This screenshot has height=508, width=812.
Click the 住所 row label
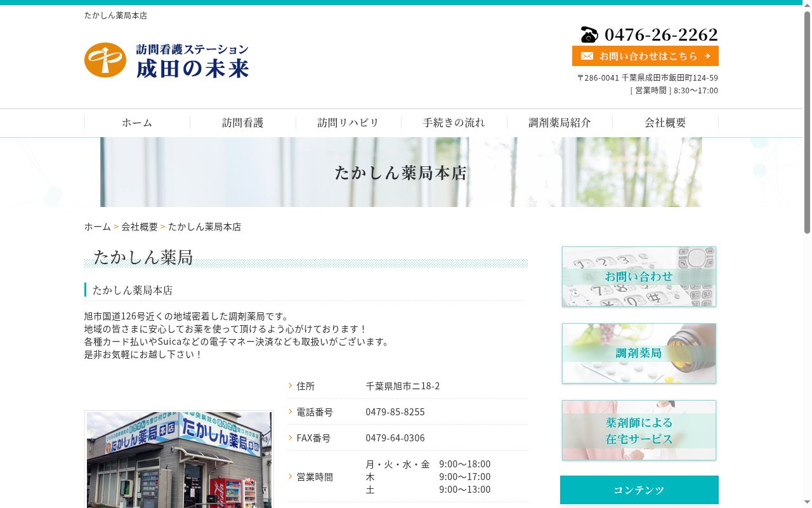(306, 386)
